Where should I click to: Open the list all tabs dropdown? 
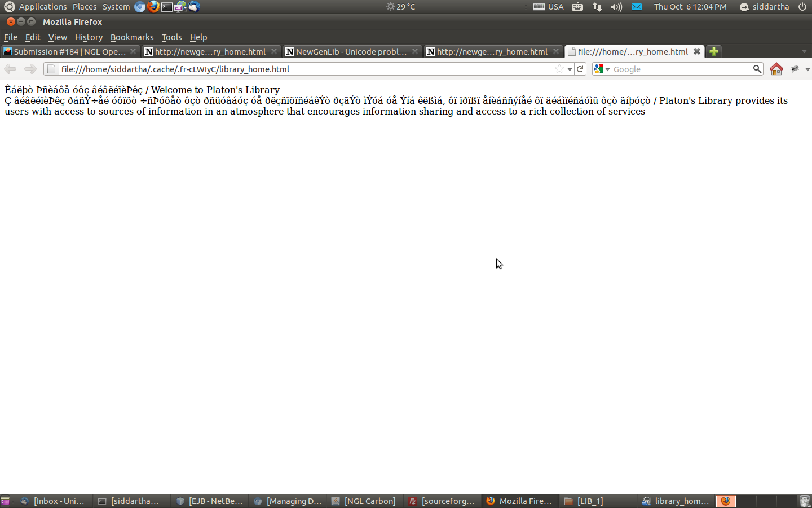coord(804,51)
